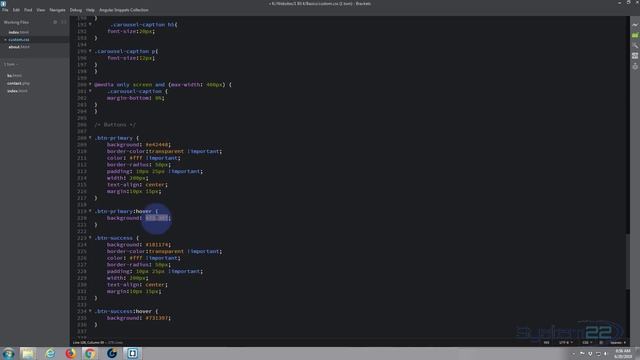640x360 pixels.
Task: Collapse the .carousel-caption p fold arrow
Action: (x=90, y=51)
